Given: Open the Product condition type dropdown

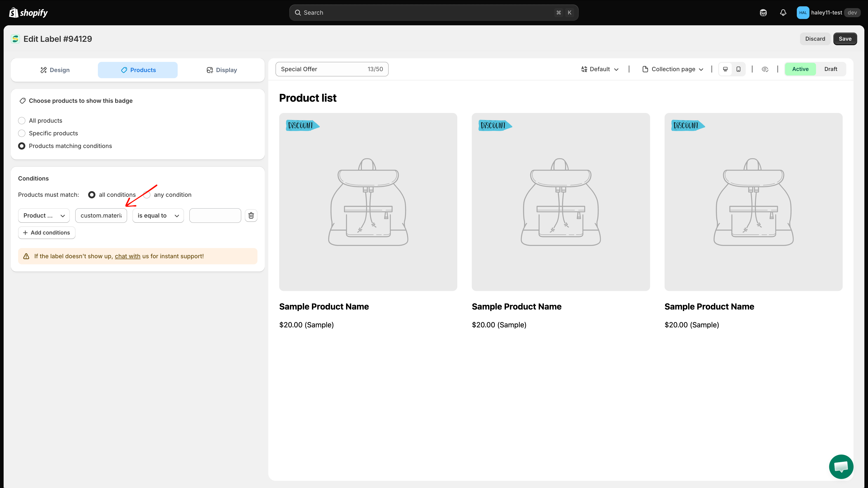Looking at the screenshot, I should click(x=44, y=216).
